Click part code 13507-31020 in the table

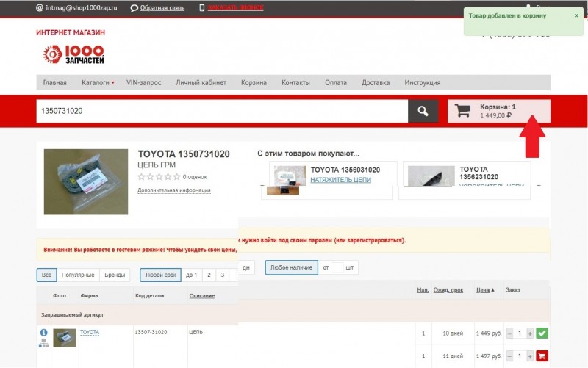151,332
